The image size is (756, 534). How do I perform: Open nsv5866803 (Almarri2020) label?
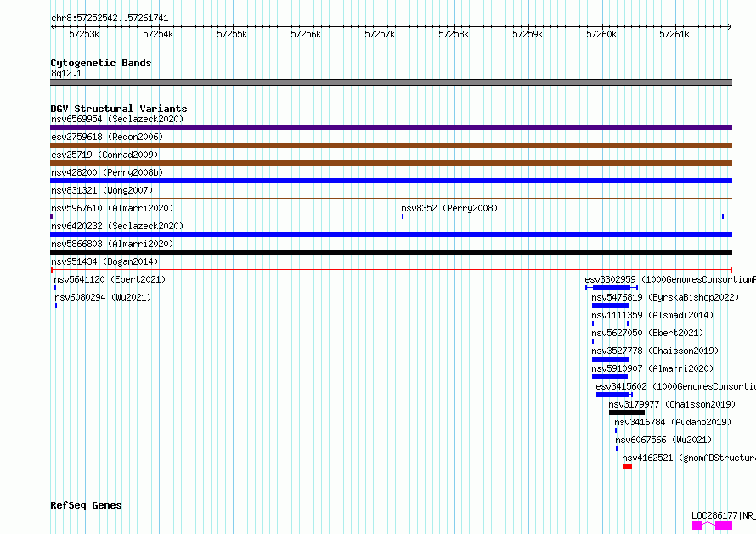pos(112,244)
